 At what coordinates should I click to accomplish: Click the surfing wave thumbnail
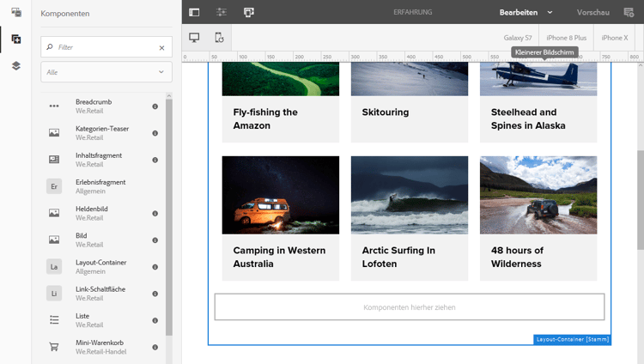tap(410, 195)
